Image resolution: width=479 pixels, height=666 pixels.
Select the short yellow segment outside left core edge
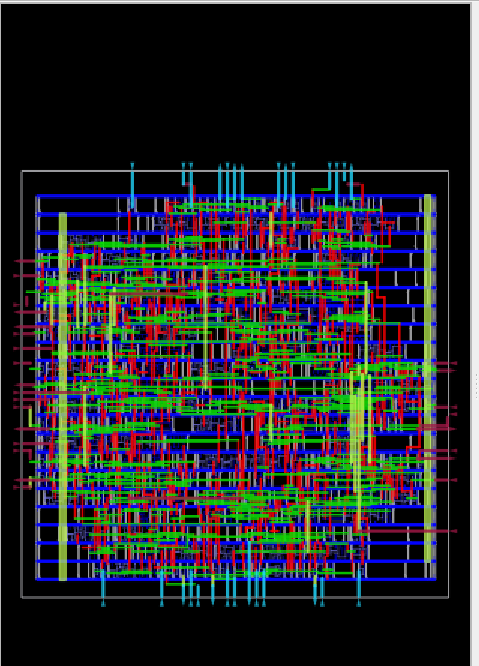31,417
